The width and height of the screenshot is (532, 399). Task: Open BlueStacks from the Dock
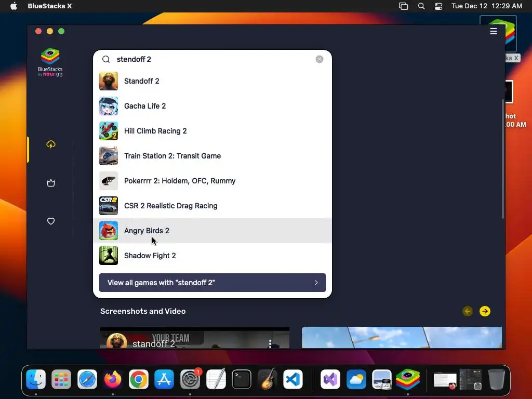click(408, 379)
